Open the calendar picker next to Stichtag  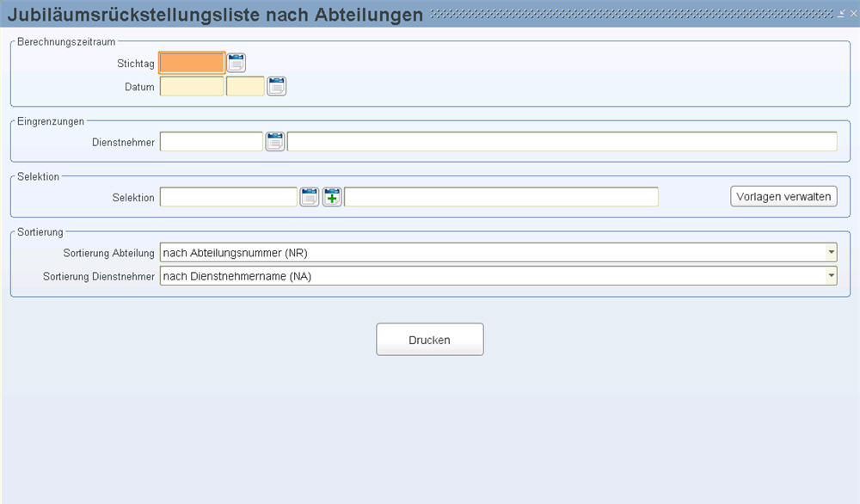point(236,63)
